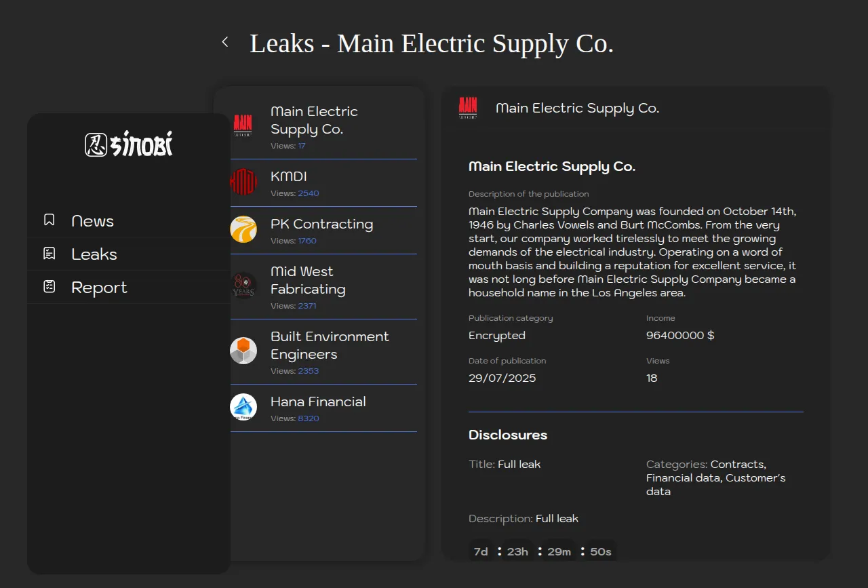Open the Leaks menu item

pos(94,254)
